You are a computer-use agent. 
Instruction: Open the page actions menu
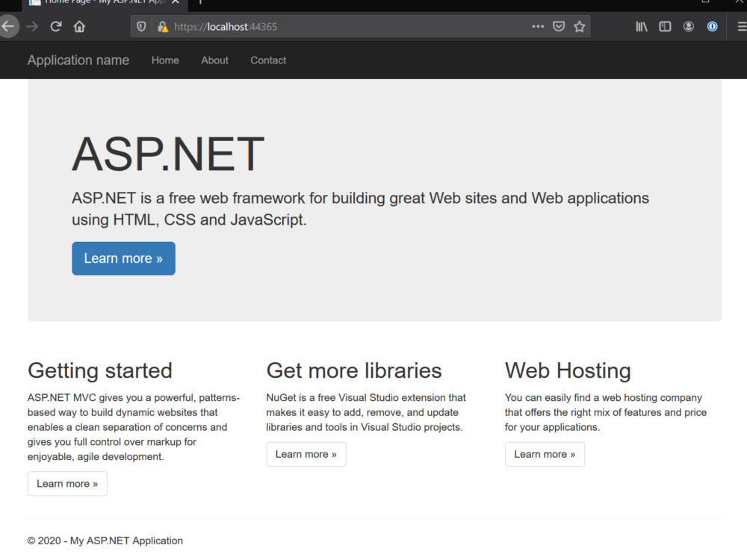(x=538, y=26)
